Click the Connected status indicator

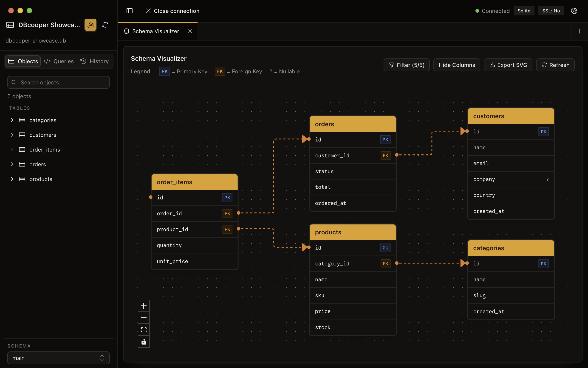pyautogui.click(x=492, y=11)
